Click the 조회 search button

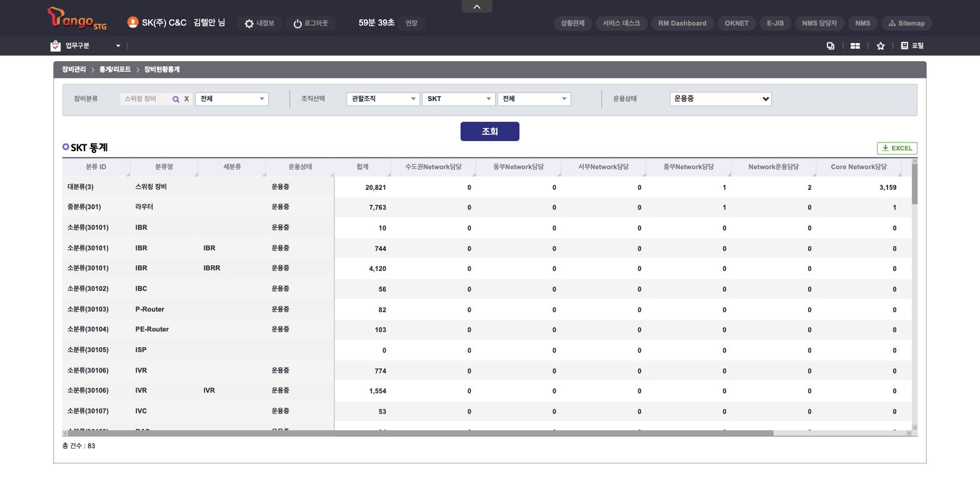490,131
